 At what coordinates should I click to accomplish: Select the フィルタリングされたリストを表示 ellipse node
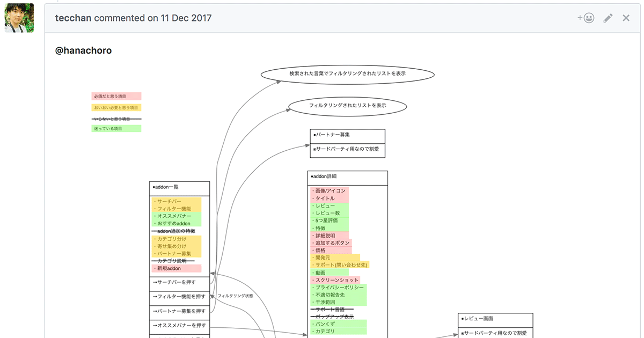[x=347, y=106]
